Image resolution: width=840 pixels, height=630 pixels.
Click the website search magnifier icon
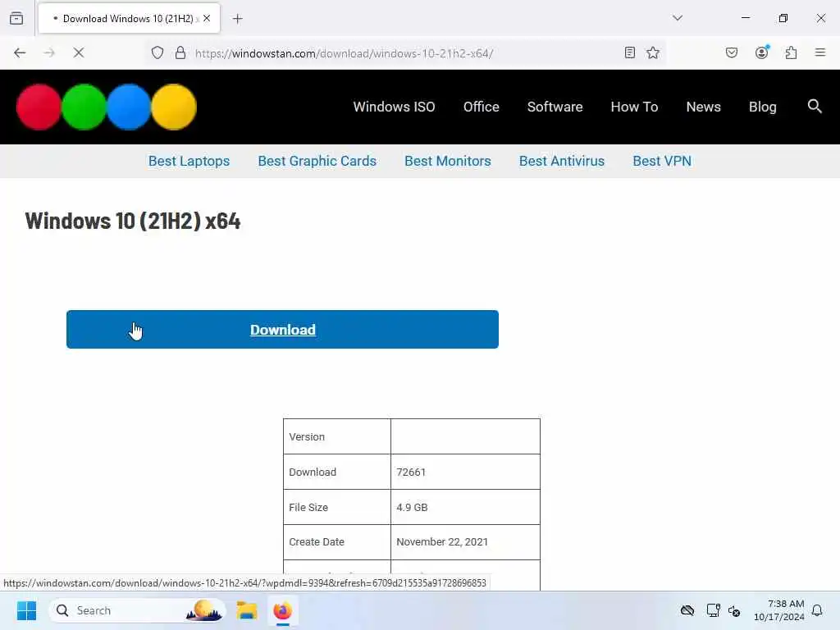(x=815, y=106)
